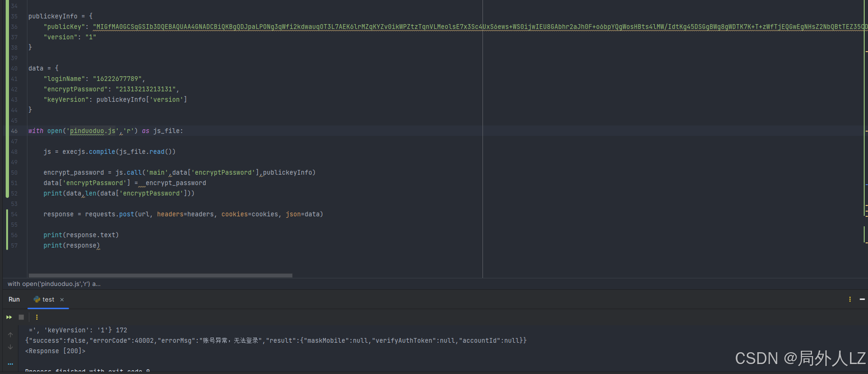This screenshot has height=374, width=868.
Task: Click the editor horizontal scrollbar
Action: 160,276
